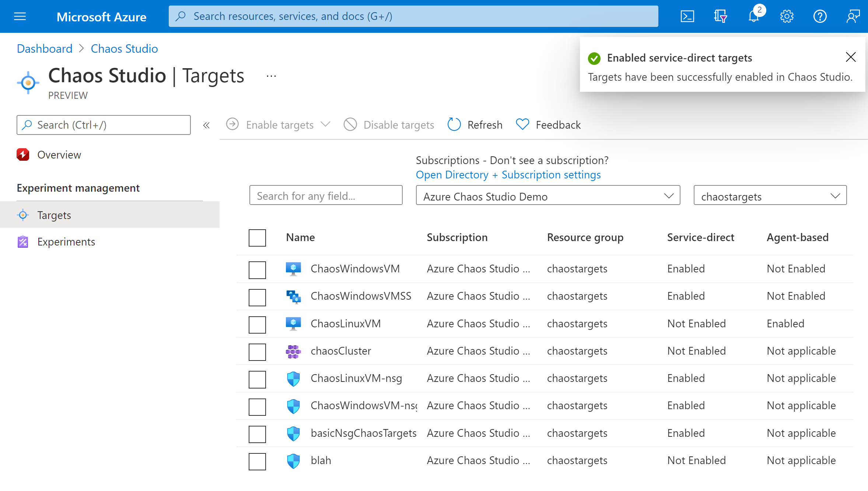Click the Search for any field input box
868x491 pixels.
327,196
